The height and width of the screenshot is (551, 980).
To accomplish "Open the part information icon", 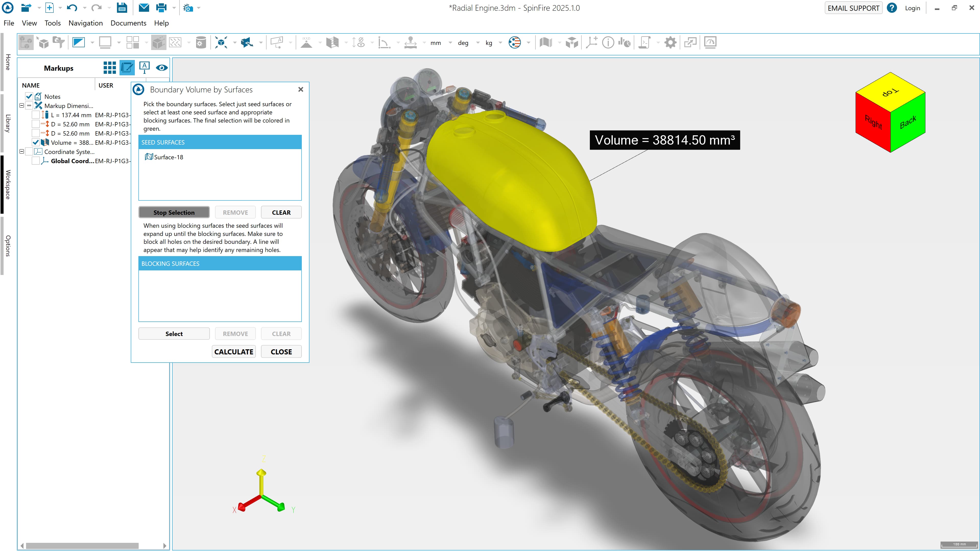I will (x=608, y=42).
